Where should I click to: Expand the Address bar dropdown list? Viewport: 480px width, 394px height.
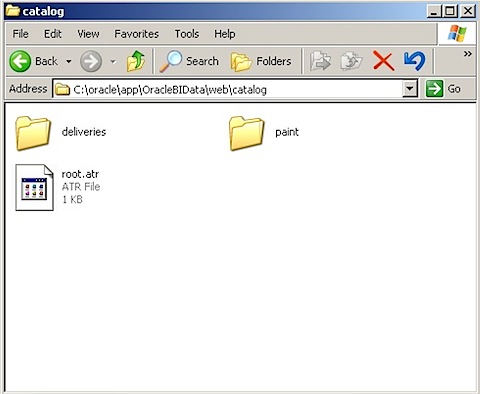[410, 89]
